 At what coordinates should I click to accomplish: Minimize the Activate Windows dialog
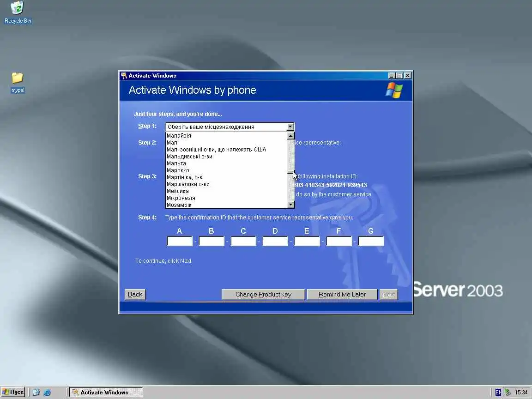pos(392,76)
